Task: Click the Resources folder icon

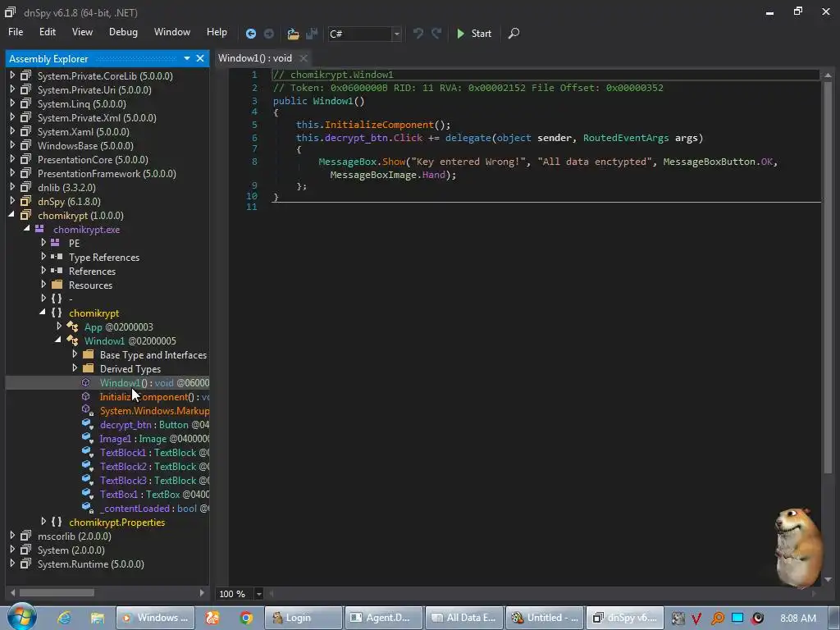Action: 57,285
